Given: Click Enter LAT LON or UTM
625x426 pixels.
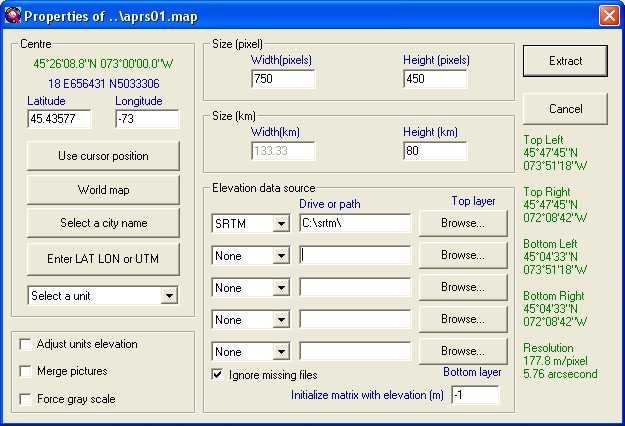Looking at the screenshot, I should [x=103, y=258].
